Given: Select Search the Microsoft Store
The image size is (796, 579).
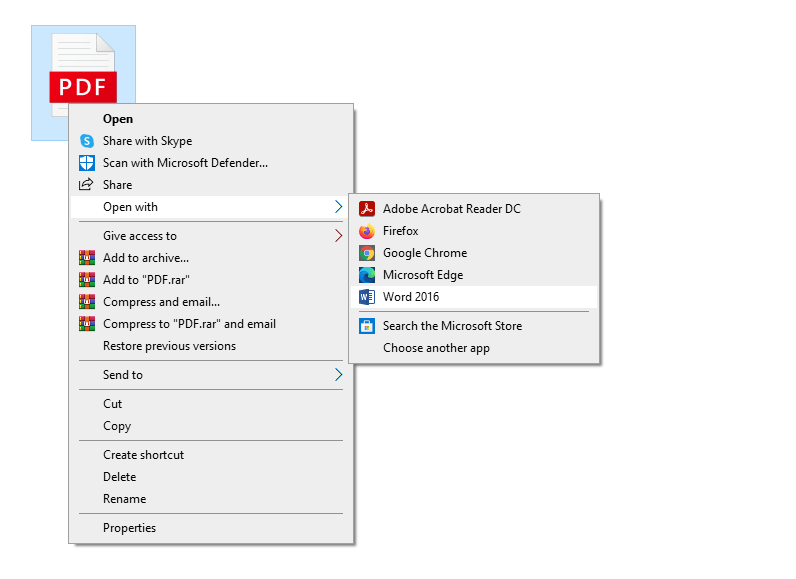Looking at the screenshot, I should click(x=474, y=326).
